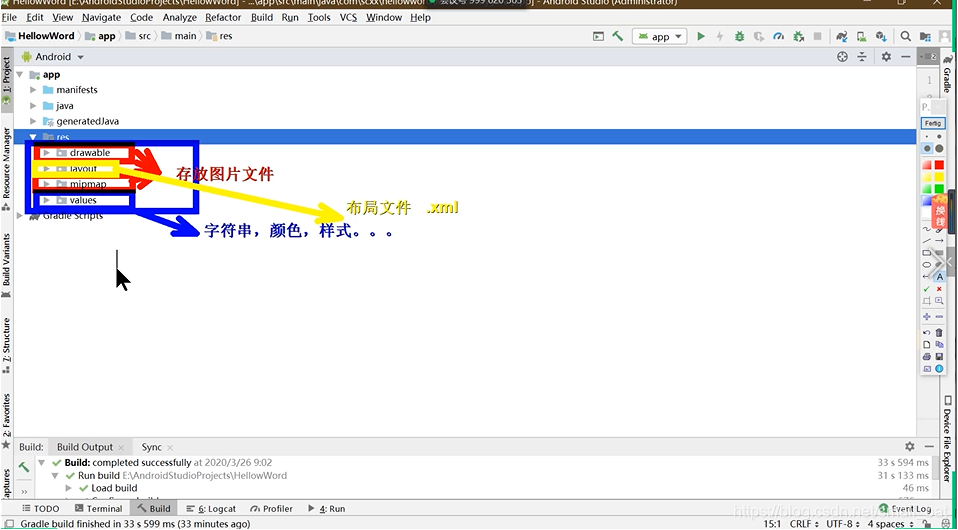
Task: Open the 6: Logcat tool window button
Action: [211, 508]
